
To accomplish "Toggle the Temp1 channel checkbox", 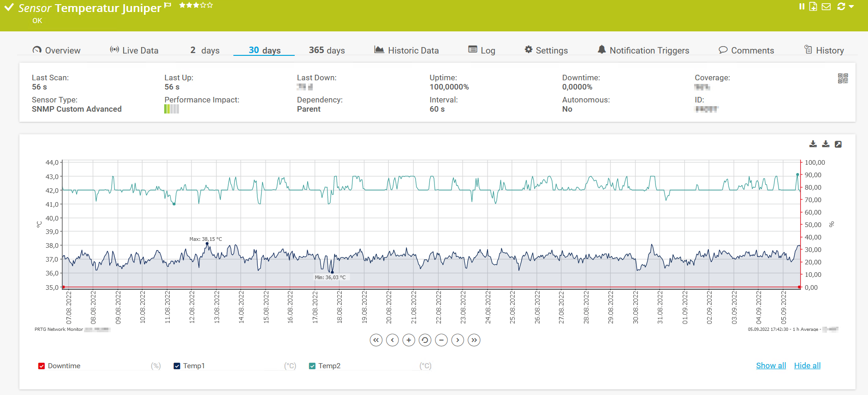I will pos(177,366).
